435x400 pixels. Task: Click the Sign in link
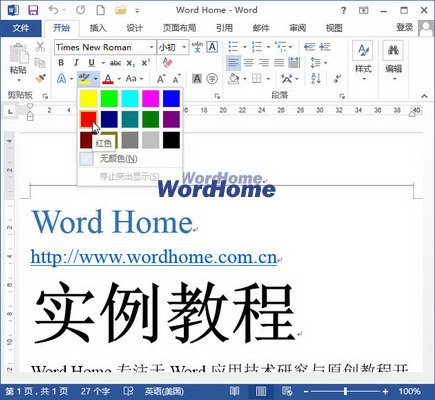pyautogui.click(x=405, y=27)
